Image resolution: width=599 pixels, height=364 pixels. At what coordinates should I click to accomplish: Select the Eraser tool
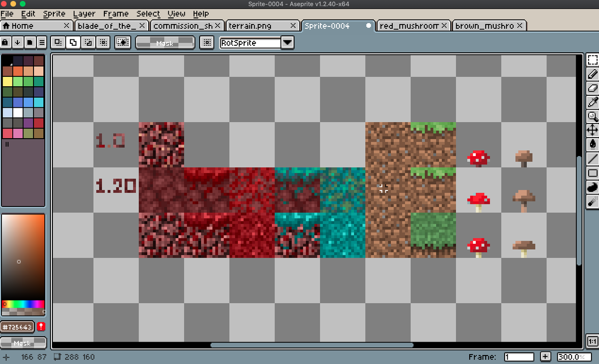click(593, 88)
